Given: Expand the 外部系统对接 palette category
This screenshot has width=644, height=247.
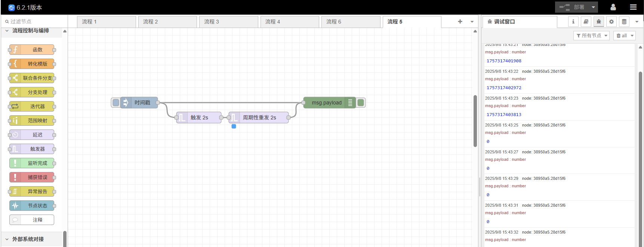Looking at the screenshot, I should pyautogui.click(x=28, y=239).
